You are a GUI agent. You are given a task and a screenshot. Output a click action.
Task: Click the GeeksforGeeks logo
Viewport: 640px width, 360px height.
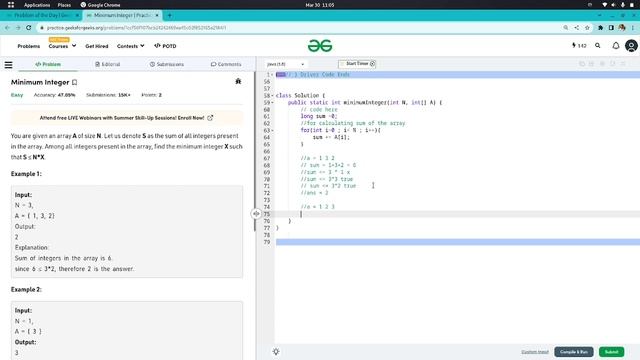pyautogui.click(x=320, y=46)
